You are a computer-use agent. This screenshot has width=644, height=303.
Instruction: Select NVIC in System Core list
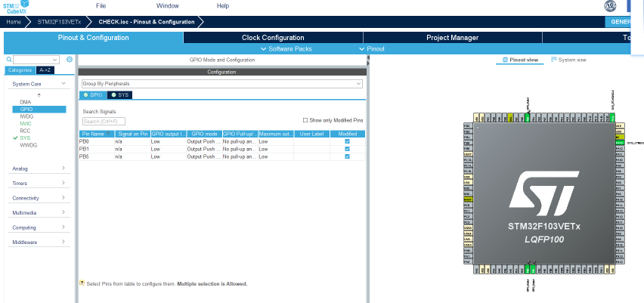[x=26, y=124]
